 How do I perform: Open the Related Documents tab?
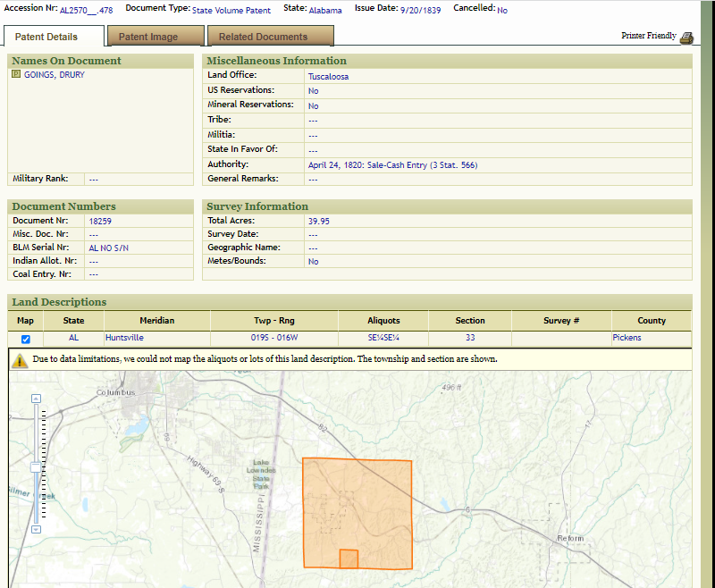click(263, 37)
